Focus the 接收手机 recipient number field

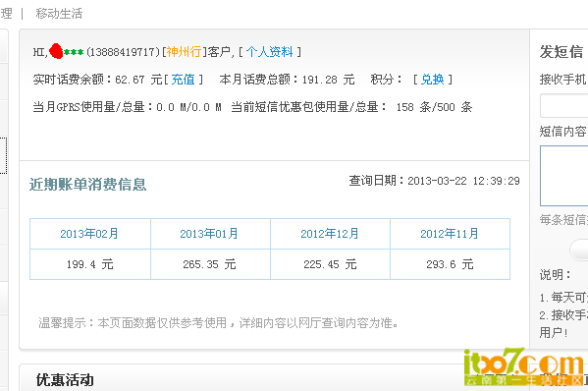(564, 106)
